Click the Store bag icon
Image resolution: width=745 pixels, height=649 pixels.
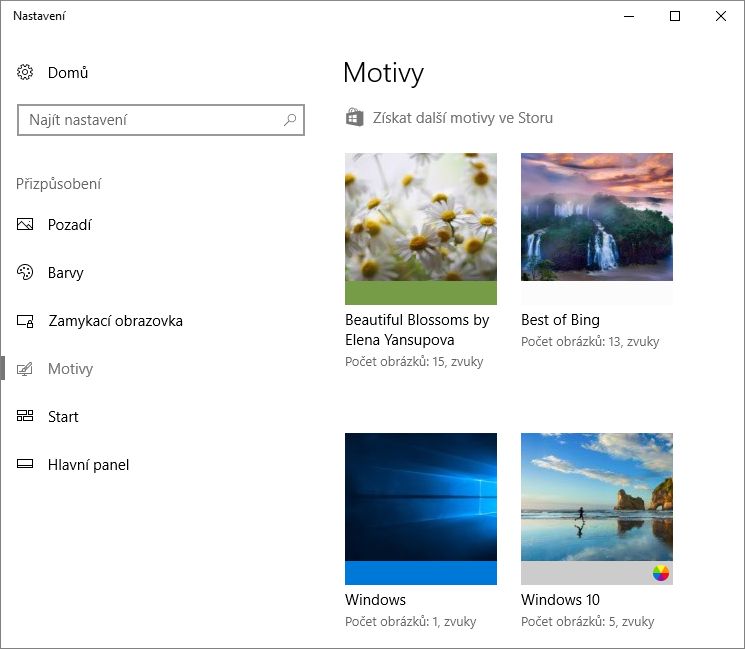[x=354, y=117]
